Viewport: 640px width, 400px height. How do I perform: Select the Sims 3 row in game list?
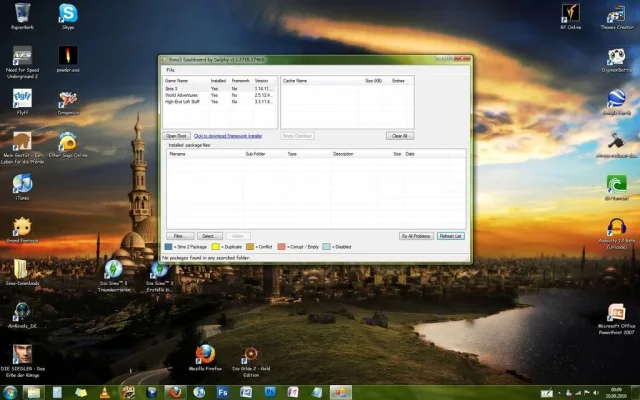[x=220, y=89]
